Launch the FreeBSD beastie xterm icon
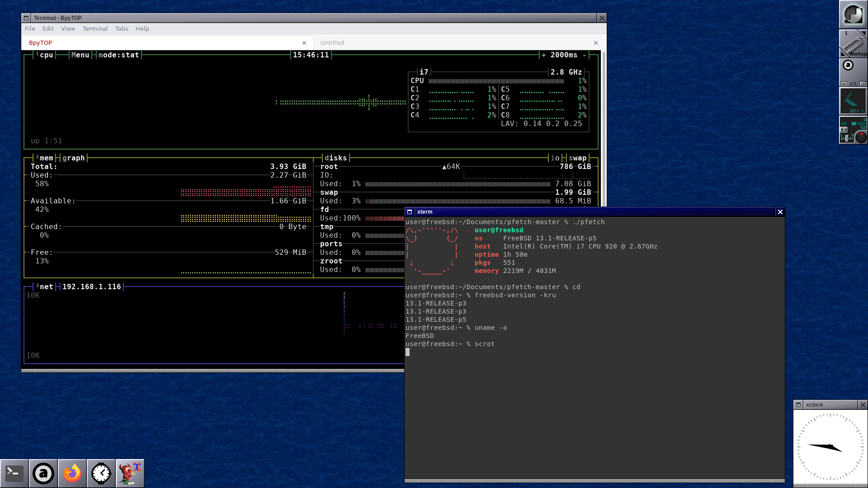 [130, 474]
